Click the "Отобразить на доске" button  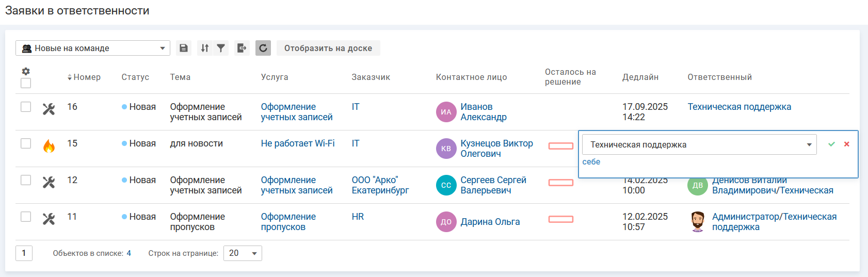pos(328,48)
